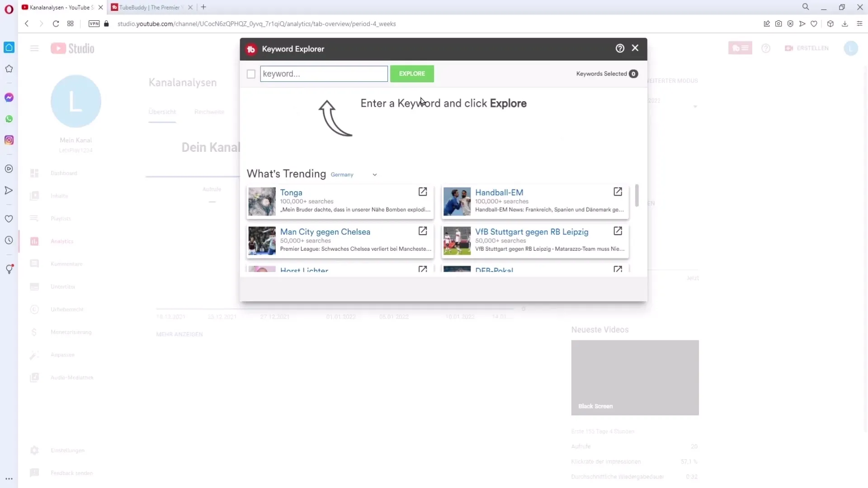Reload the current page

click(x=56, y=23)
